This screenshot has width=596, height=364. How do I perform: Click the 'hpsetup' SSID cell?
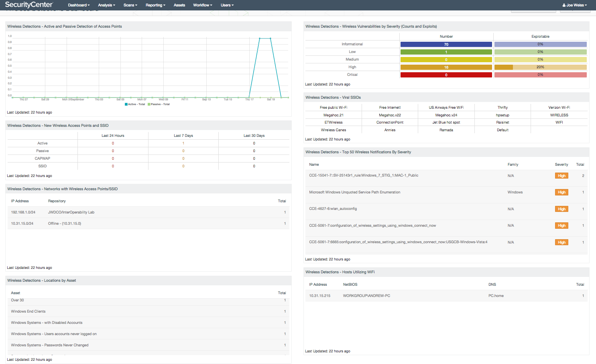[502, 115]
